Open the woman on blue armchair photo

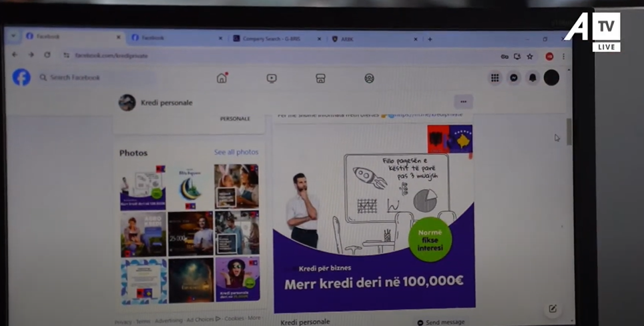click(143, 235)
